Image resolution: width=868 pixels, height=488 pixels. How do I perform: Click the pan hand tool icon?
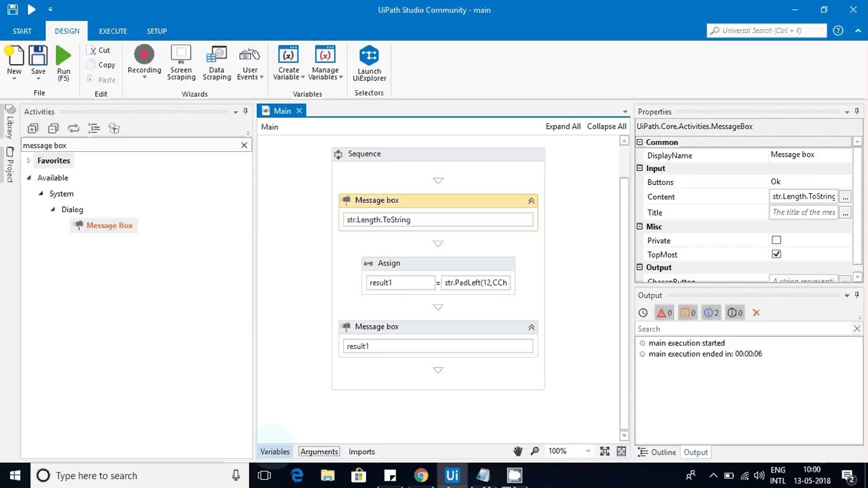tap(517, 451)
